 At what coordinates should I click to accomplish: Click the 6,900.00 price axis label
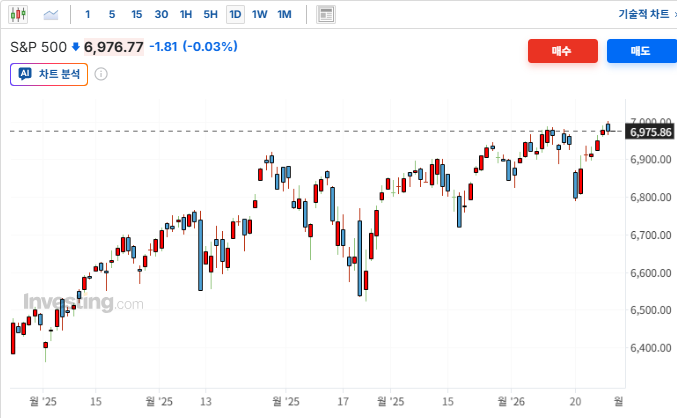click(651, 159)
